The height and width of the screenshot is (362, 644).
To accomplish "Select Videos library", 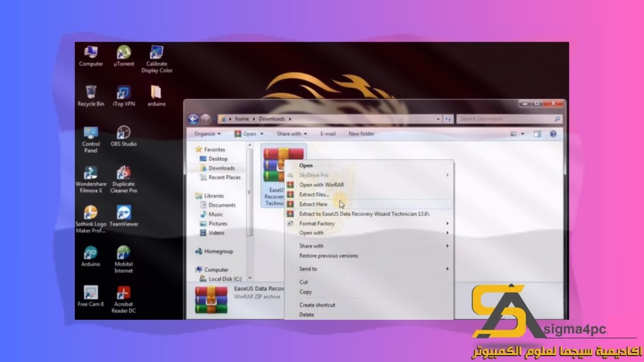I will pos(216,233).
